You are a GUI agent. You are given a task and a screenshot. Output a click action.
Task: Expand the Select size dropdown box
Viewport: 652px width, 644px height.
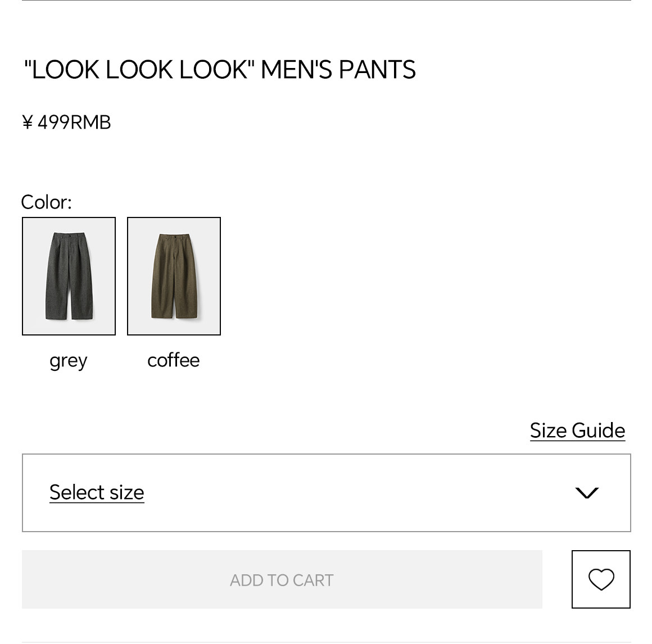click(x=326, y=493)
